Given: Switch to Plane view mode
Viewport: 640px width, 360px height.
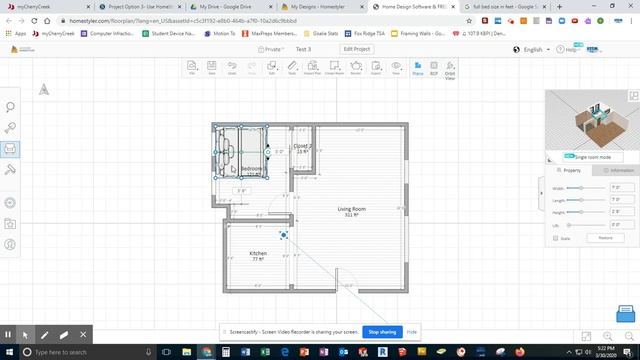Looking at the screenshot, I should pyautogui.click(x=418, y=68).
